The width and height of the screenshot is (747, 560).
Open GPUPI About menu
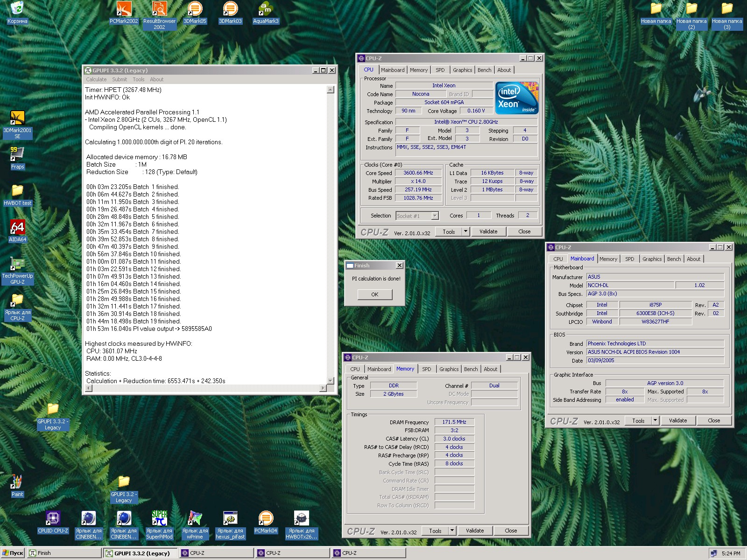point(157,79)
